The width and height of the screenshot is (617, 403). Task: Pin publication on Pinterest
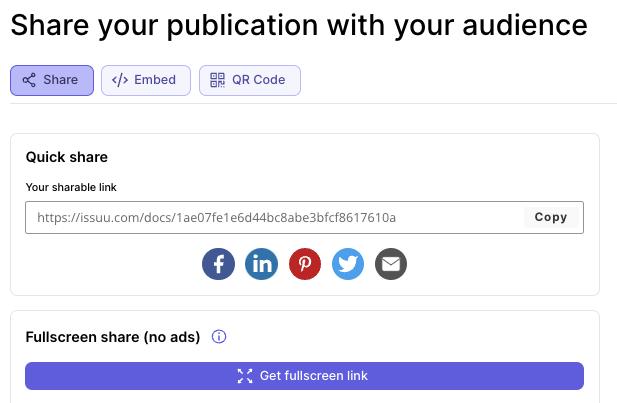(x=305, y=264)
